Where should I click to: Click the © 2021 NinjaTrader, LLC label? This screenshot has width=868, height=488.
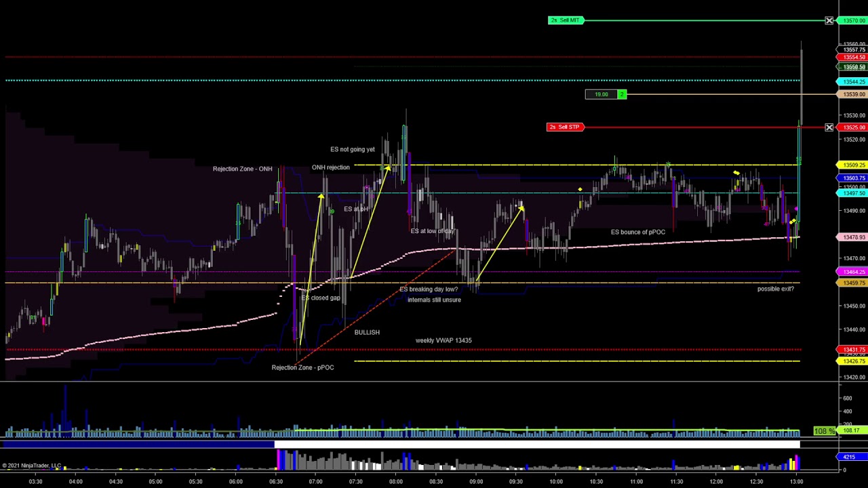pyautogui.click(x=31, y=466)
